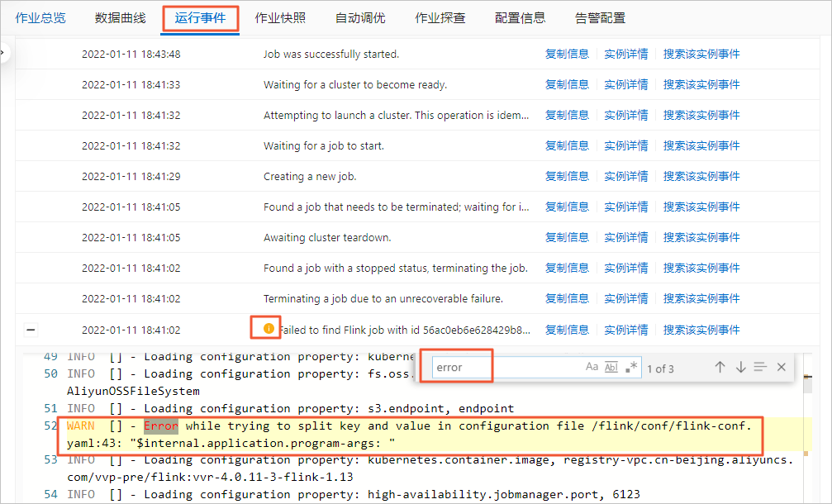Switch to the 自动调优 tab
832x504 pixels.
(x=360, y=18)
